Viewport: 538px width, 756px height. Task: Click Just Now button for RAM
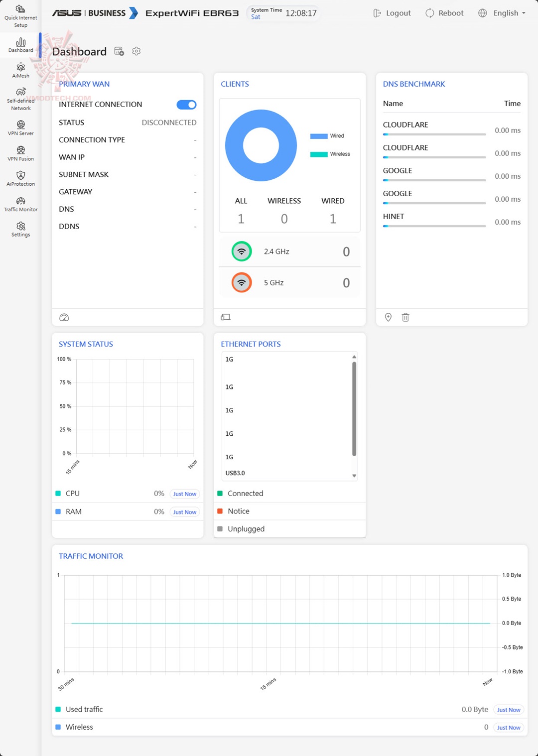click(x=185, y=512)
